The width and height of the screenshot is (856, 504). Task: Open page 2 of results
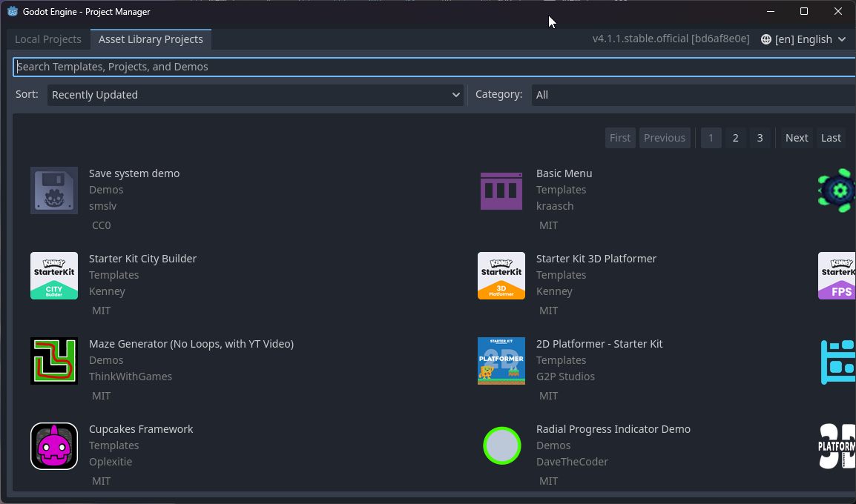coord(735,137)
